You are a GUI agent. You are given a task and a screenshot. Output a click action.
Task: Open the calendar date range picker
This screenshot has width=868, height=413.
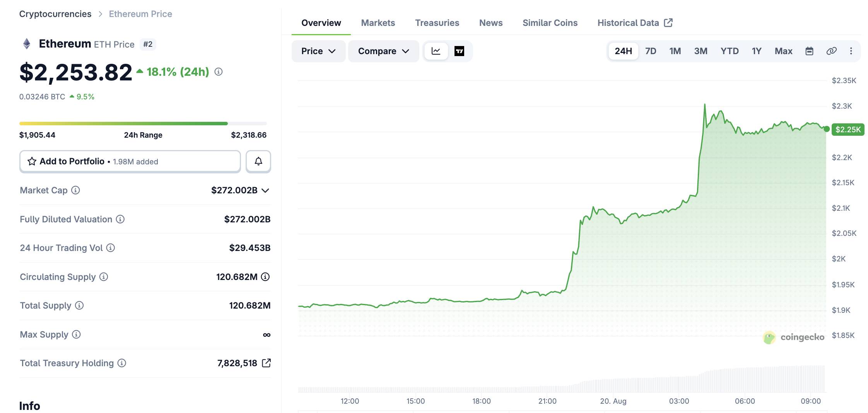pyautogui.click(x=809, y=51)
